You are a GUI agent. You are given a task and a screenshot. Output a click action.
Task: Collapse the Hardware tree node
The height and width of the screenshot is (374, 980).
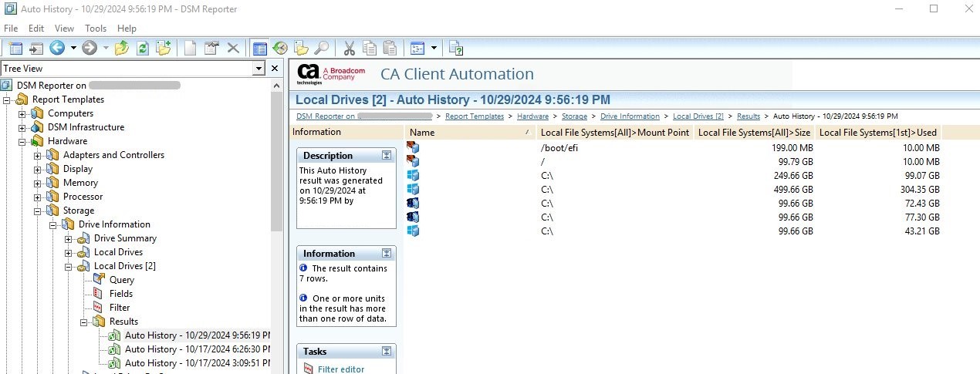[22, 141]
